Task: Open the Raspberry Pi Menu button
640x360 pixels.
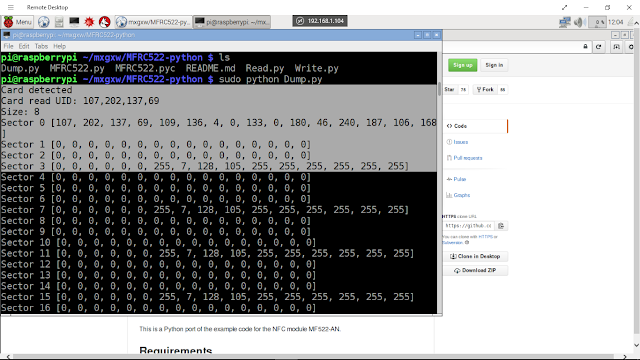Action: [18, 22]
